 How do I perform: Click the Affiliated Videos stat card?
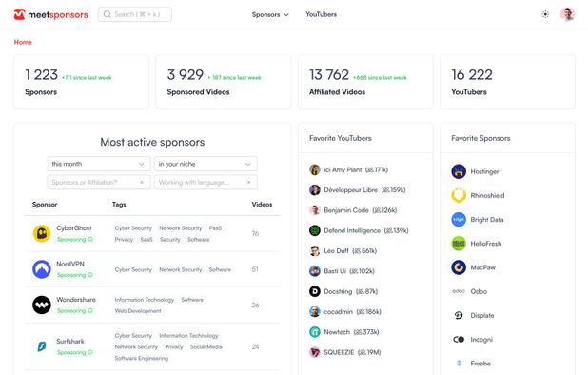pos(365,82)
